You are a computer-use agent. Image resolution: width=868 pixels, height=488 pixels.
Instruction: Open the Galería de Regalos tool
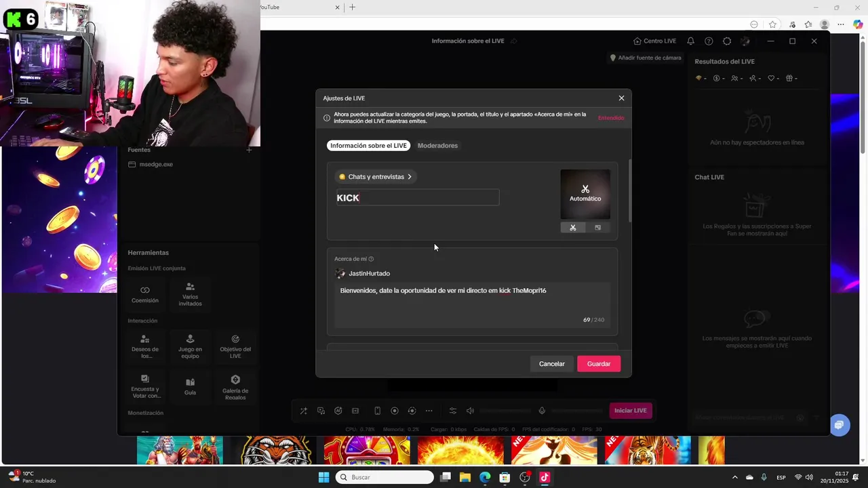click(x=235, y=386)
